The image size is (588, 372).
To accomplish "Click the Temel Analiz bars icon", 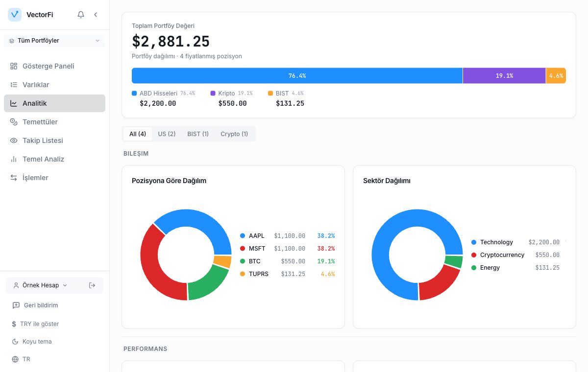I will [14, 159].
